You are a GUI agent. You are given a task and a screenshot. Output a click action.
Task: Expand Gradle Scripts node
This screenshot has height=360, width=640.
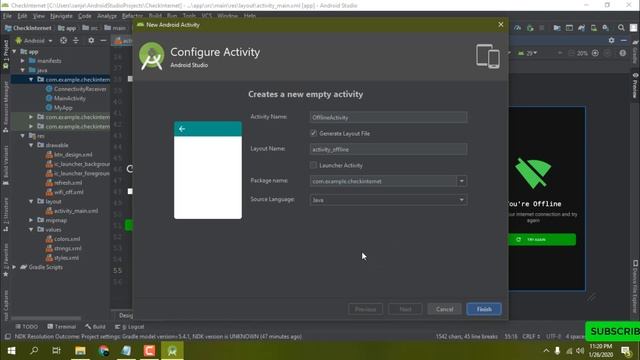pos(14,267)
